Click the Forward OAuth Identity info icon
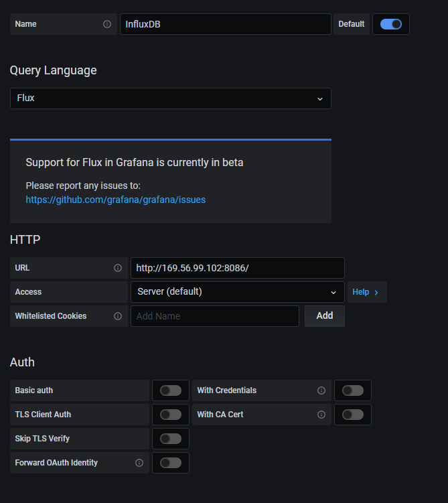Screen dimensions: 448x503 pyautogui.click(x=139, y=463)
